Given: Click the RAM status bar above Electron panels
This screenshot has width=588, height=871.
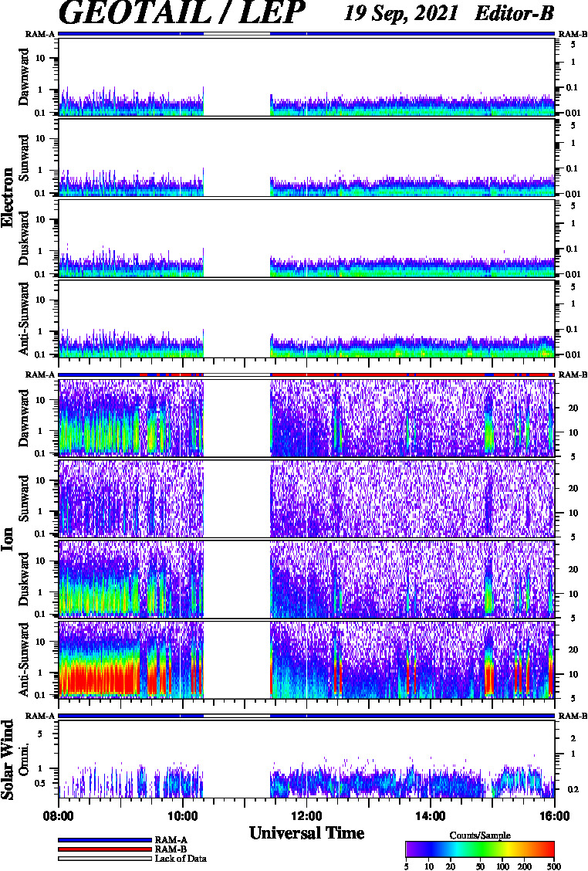Looking at the screenshot, I should tap(306, 34).
